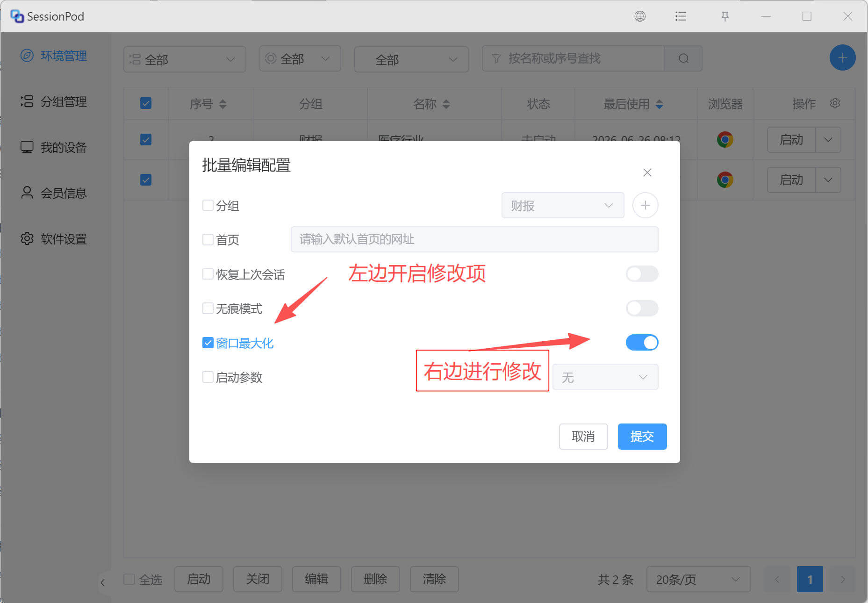868x603 pixels.
Task: Collapse the sidebar with left chevron
Action: [103, 582]
